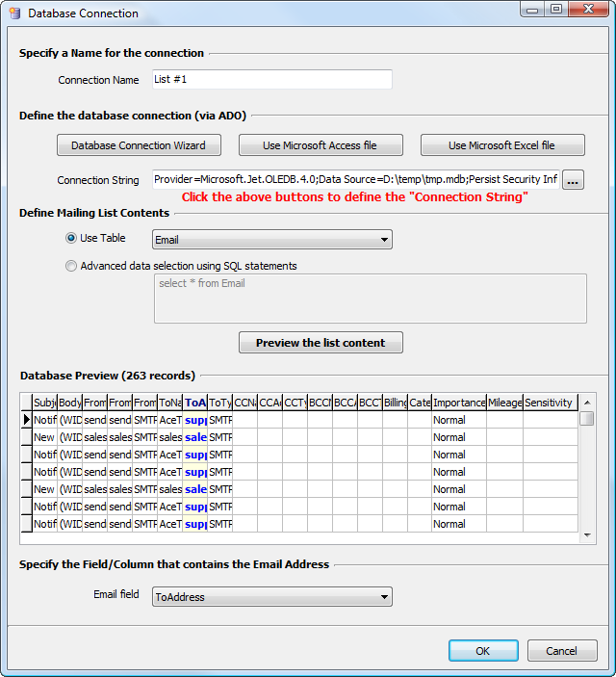
Task: Expand the Email table dropdown
Action: [272, 240]
